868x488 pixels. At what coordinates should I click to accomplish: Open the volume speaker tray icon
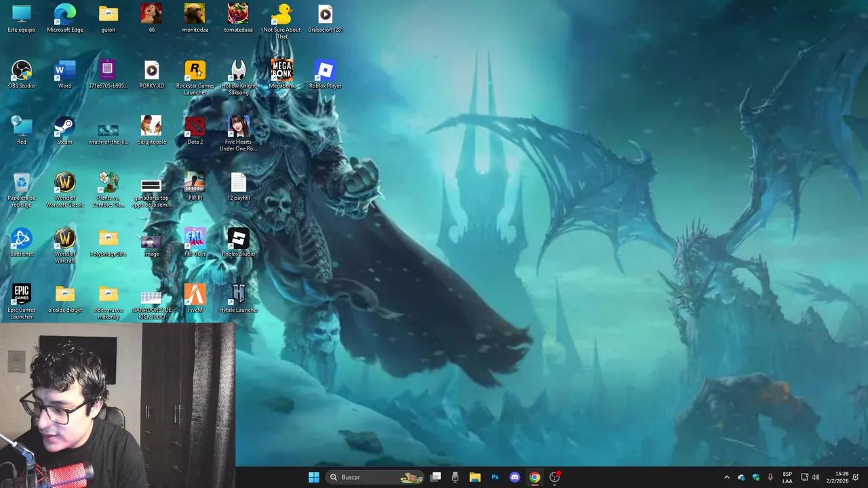coord(815,477)
